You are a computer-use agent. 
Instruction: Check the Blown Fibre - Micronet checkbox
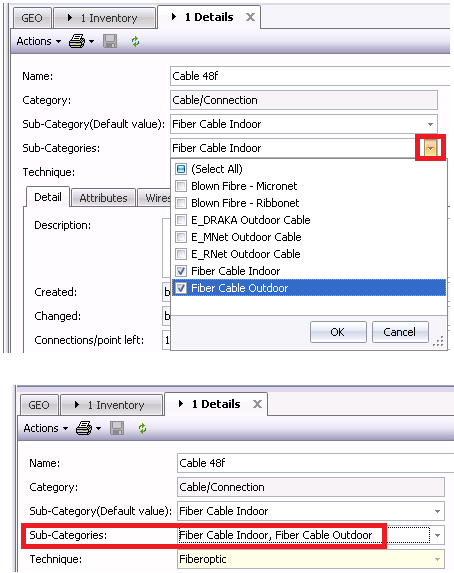pyautogui.click(x=181, y=186)
